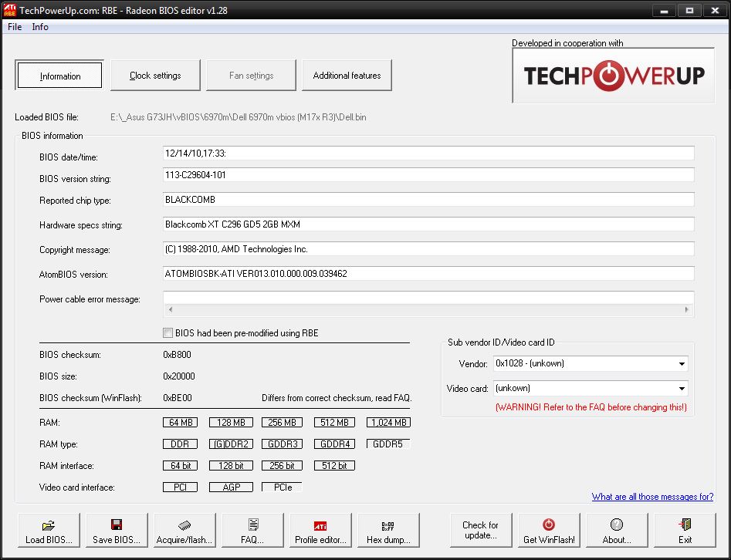Minimize the RBE window
731x560 pixels.
click(x=665, y=10)
